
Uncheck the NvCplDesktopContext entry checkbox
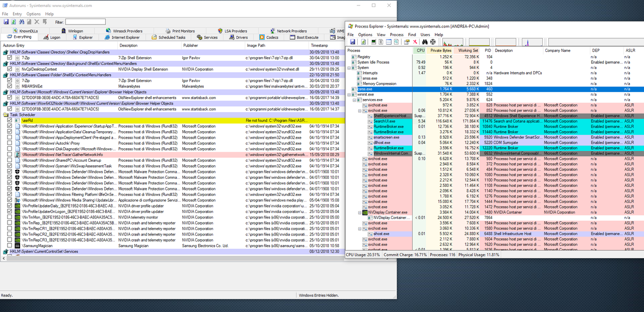tap(10, 69)
